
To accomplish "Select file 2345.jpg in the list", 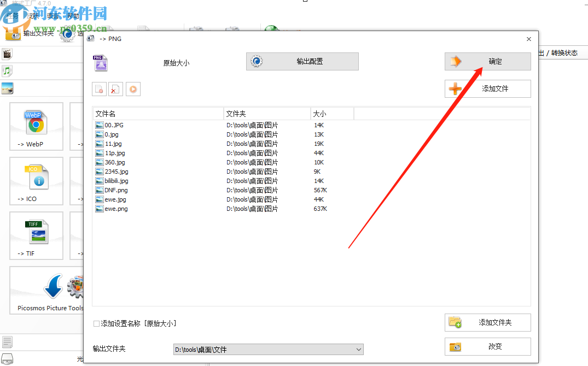I will 117,172.
